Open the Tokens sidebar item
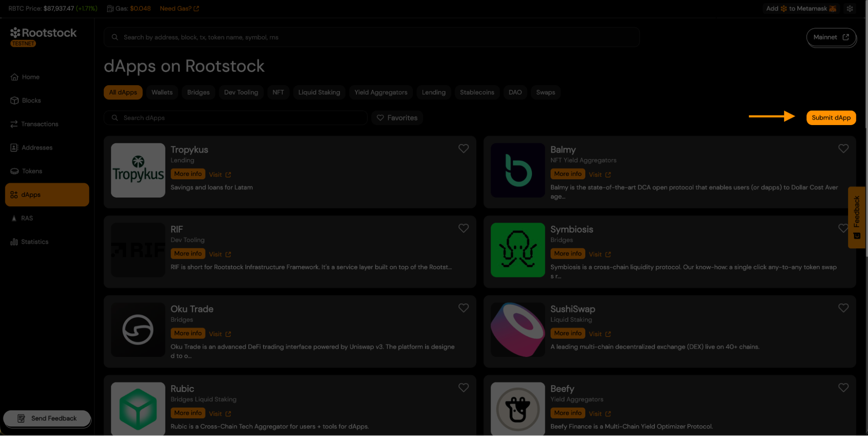Screen dimensions: 868x436 point(32,171)
